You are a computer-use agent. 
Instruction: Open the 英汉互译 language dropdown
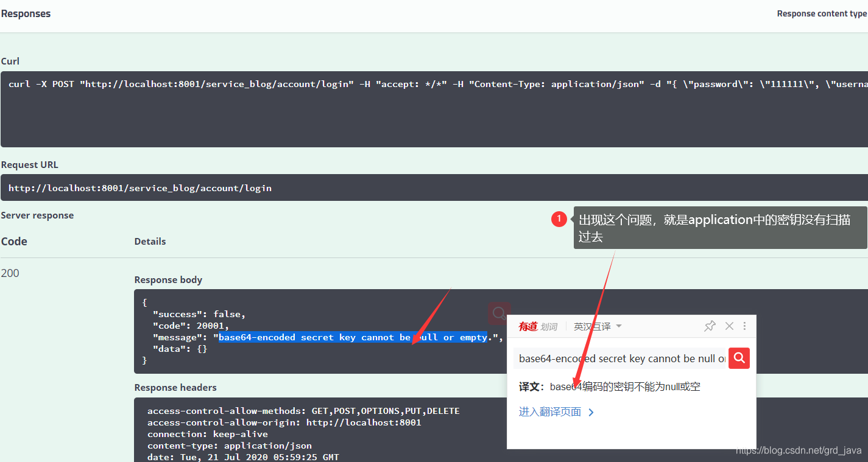click(x=598, y=326)
